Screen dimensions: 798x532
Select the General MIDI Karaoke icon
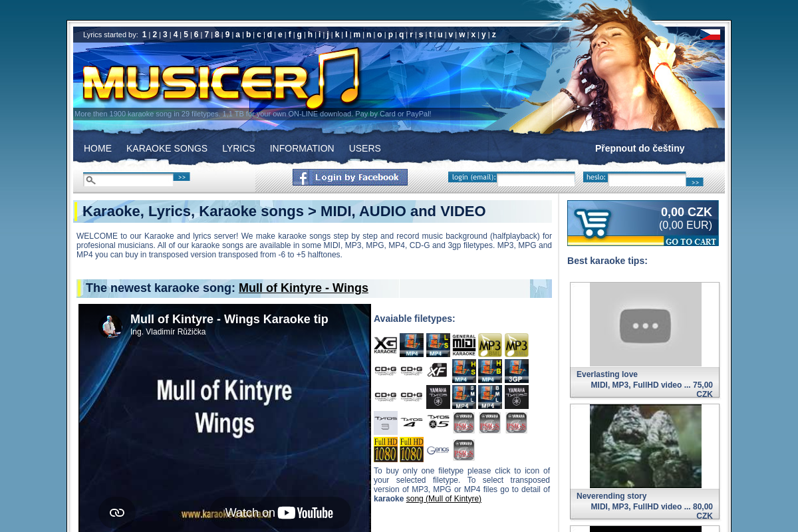click(x=464, y=345)
